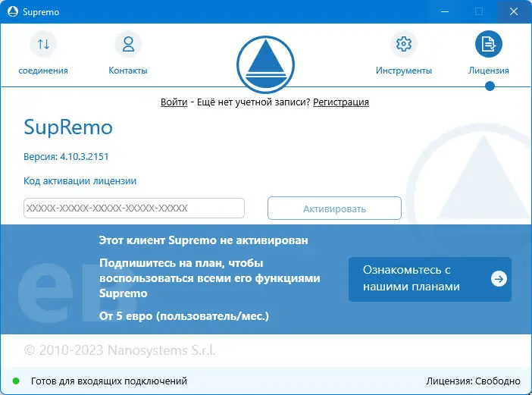Click the От 5 евро price text
This screenshot has width=532, height=395.
184,316
